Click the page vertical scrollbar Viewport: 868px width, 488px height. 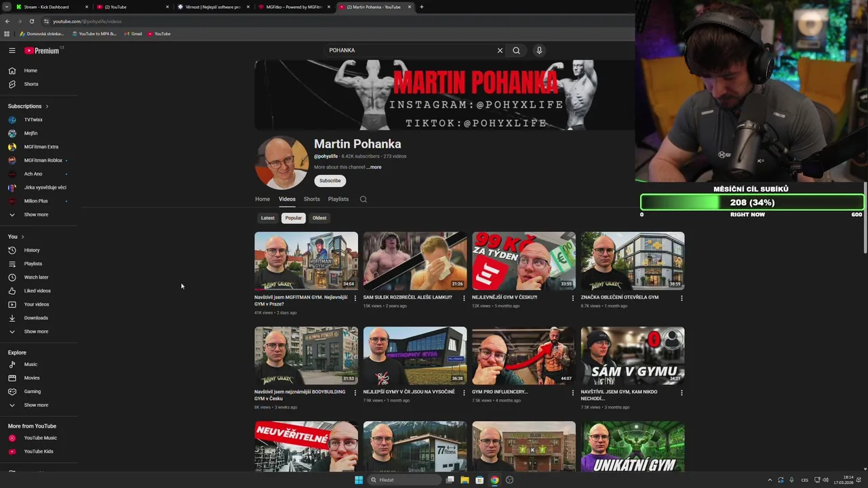coord(865,217)
